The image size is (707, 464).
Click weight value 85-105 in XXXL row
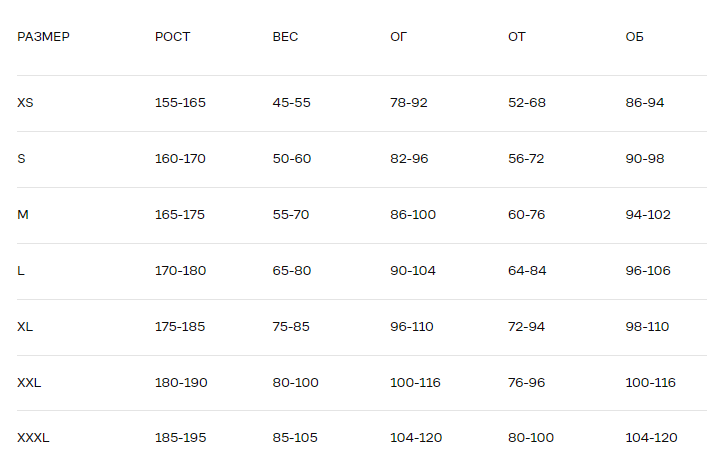(294, 438)
